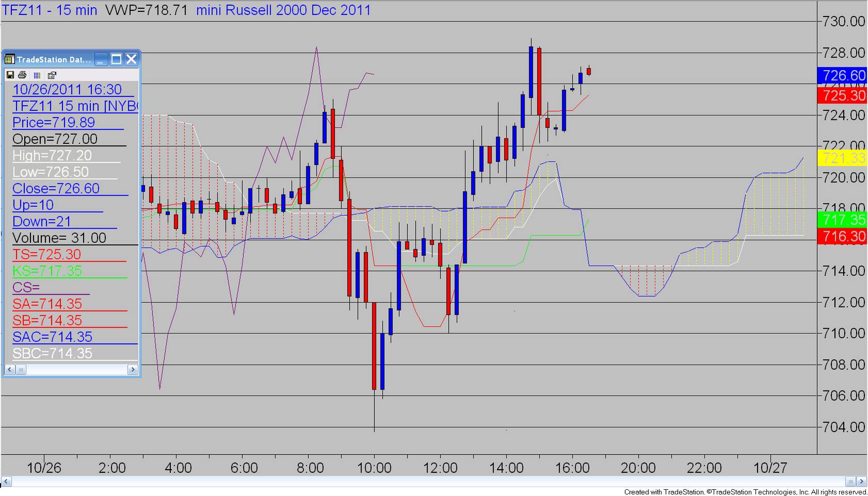Image resolution: width=868 pixels, height=496 pixels.
Task: Click the 6:00 time axis label
Action: point(244,468)
